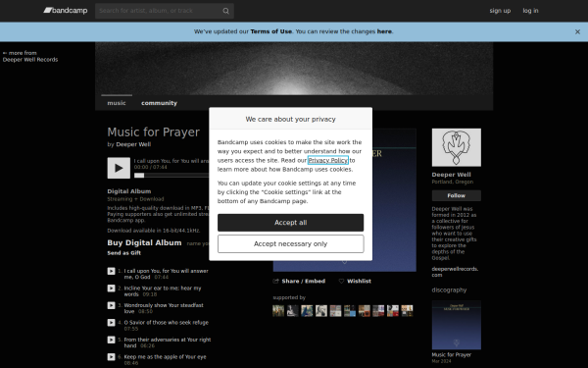Switch to the music tab
The image size is (588, 368).
pos(117,103)
